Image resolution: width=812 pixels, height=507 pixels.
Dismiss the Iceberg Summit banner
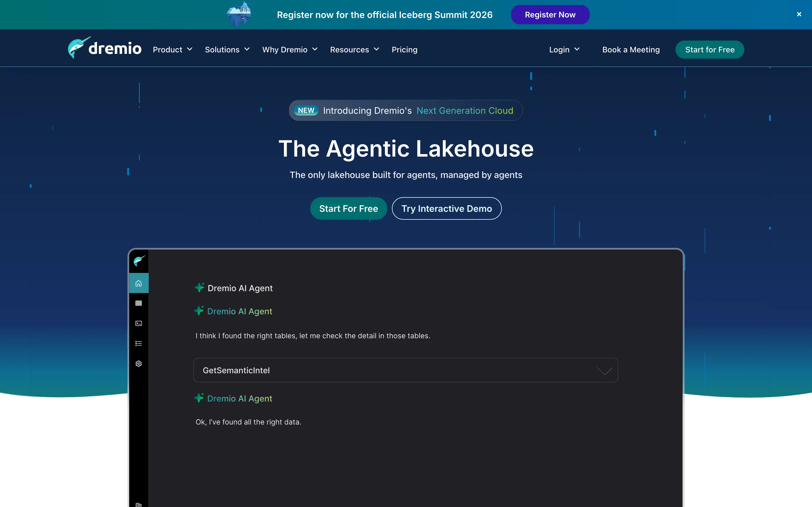point(799,14)
